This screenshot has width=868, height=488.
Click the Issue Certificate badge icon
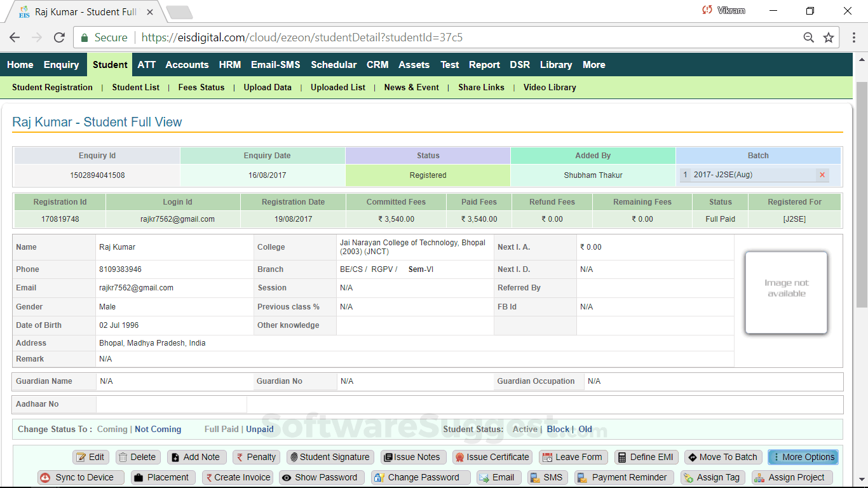point(459,457)
